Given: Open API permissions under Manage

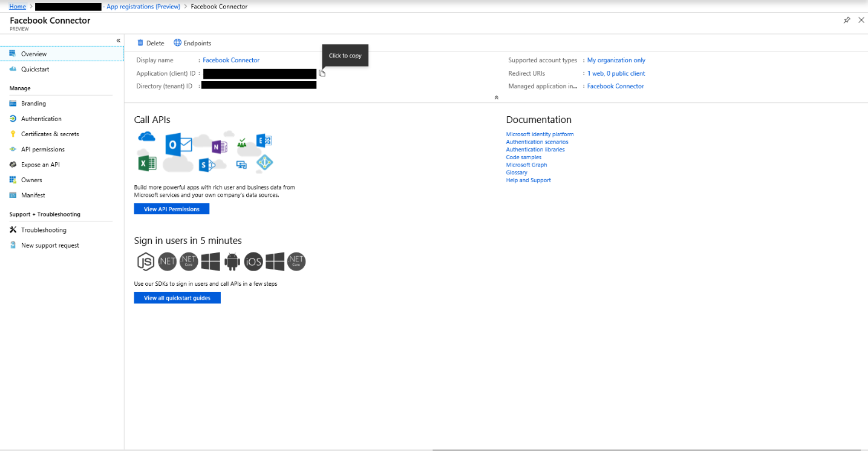Looking at the screenshot, I should (42, 149).
